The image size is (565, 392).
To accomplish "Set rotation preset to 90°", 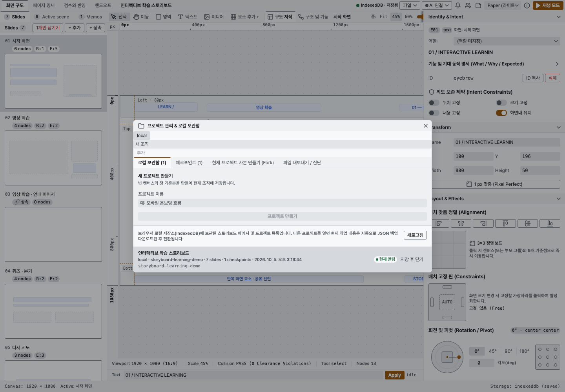I will 508,351.
